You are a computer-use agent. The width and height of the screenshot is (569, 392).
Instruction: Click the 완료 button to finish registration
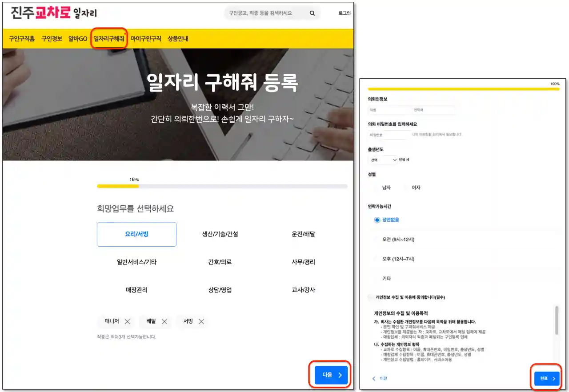546,378
